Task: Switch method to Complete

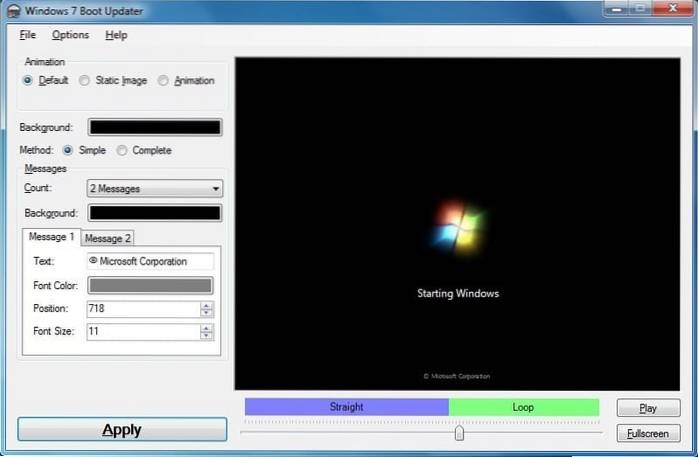Action: (122, 150)
